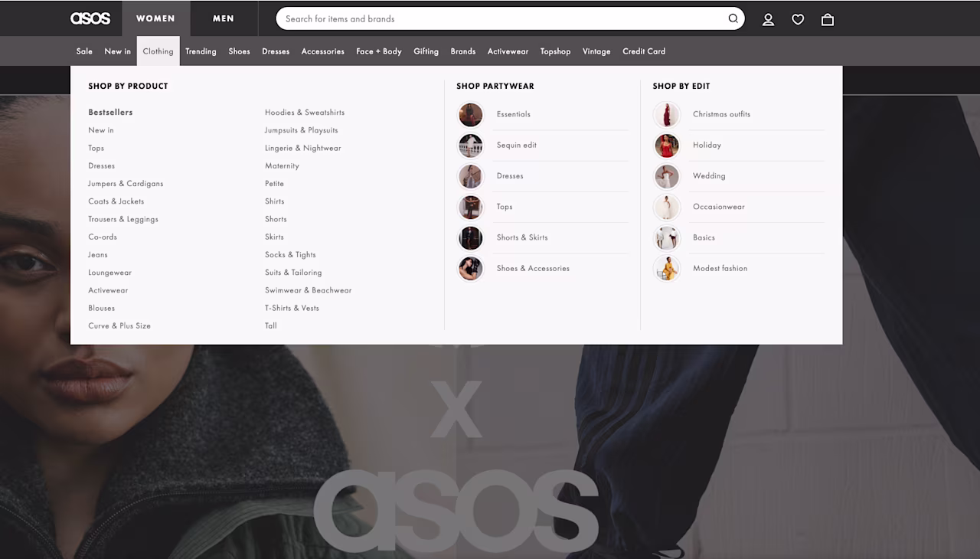Click the Shorts & Skirts partywear thumbnail
This screenshot has width=980, height=559.
[x=471, y=238]
